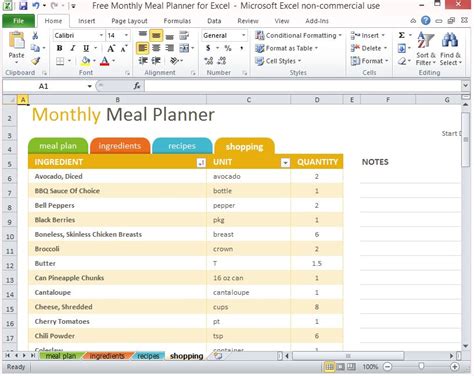Image resolution: width=474 pixels, height=376 pixels.
Task: Apply Bold formatting
Action: click(x=59, y=48)
